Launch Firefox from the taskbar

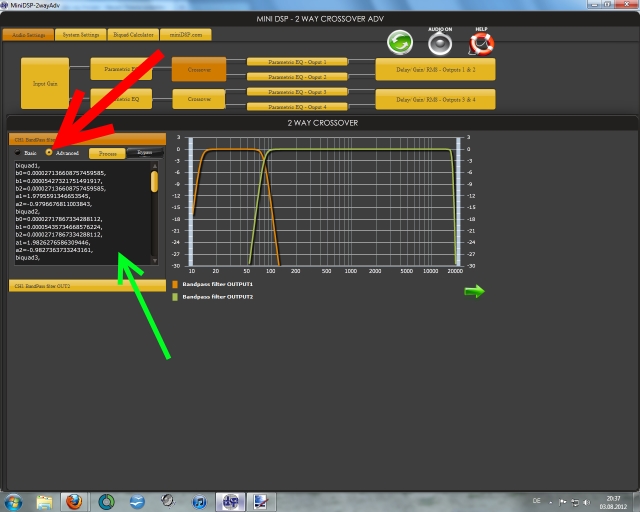(74, 502)
